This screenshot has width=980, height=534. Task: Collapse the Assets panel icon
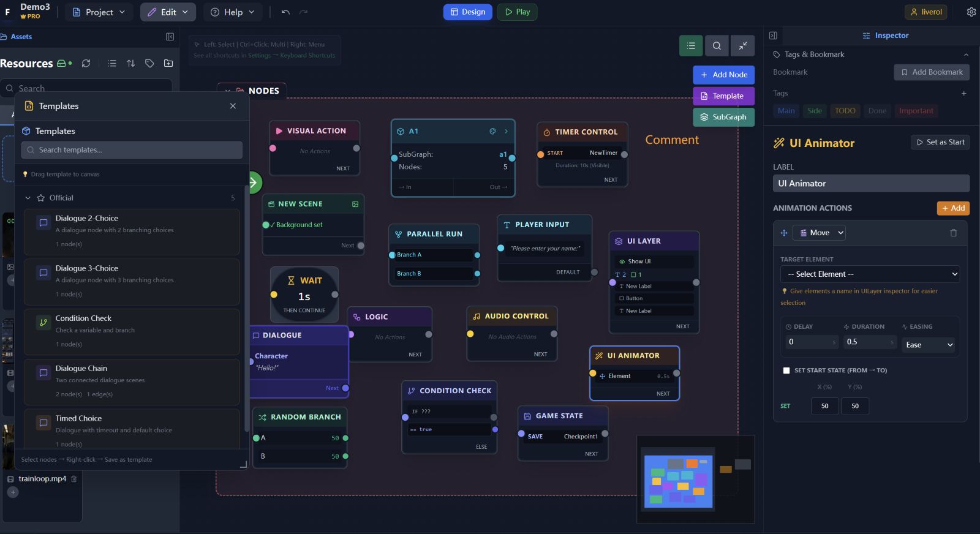[x=170, y=37]
